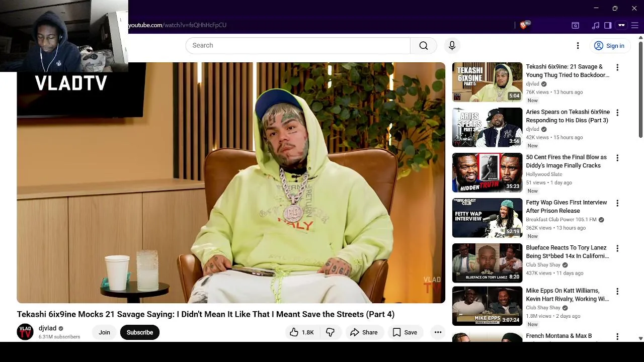Subscribe to the djvlad channel
Screen dimensions: 644x362
coord(140,332)
